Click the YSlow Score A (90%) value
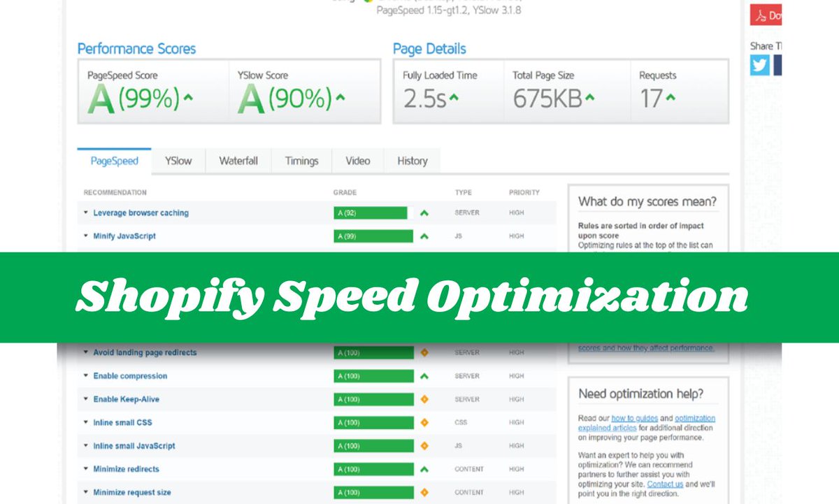The height and width of the screenshot is (504, 839). (x=285, y=99)
